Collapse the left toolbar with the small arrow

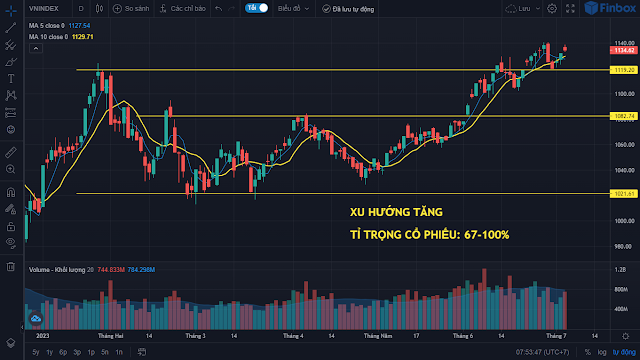22,327
